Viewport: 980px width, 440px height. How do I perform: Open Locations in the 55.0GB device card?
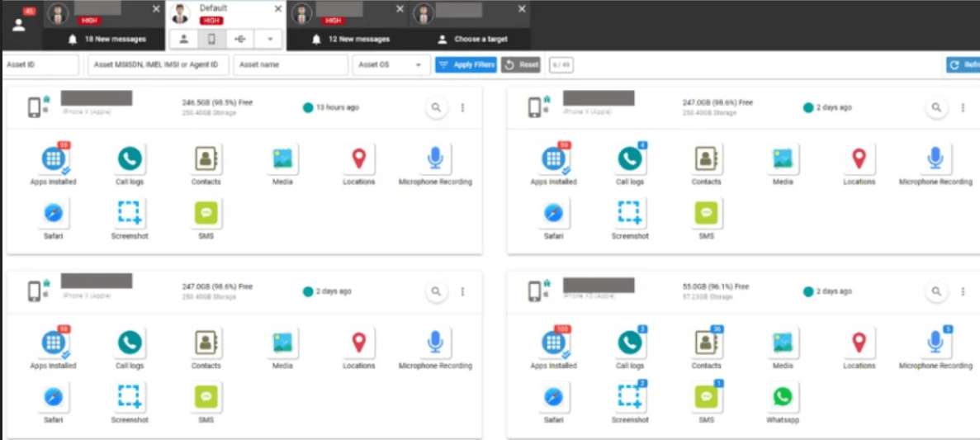[x=859, y=343]
